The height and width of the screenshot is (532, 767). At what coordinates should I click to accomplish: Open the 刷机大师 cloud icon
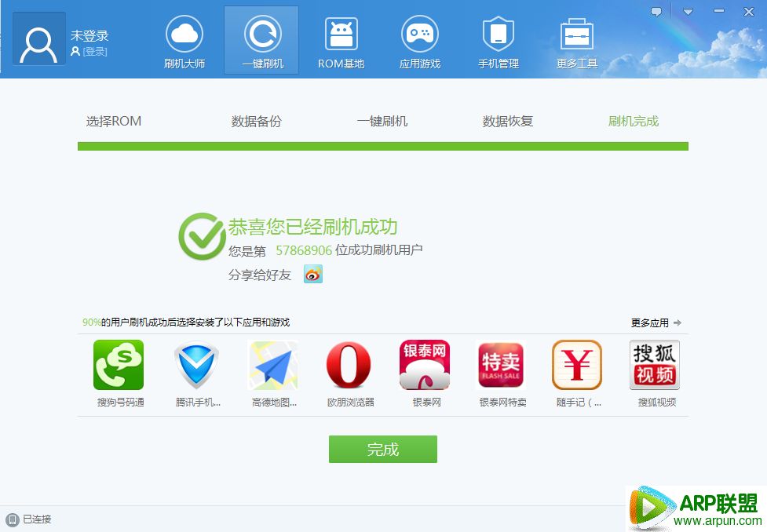pos(184,34)
